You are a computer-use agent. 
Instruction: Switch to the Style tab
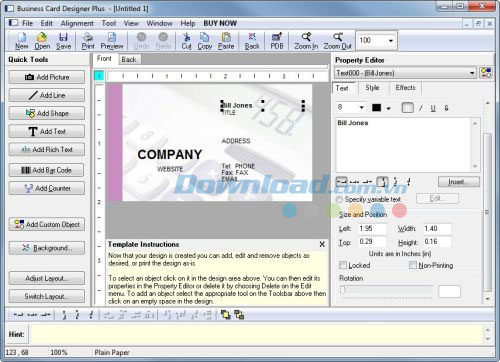pyautogui.click(x=372, y=88)
